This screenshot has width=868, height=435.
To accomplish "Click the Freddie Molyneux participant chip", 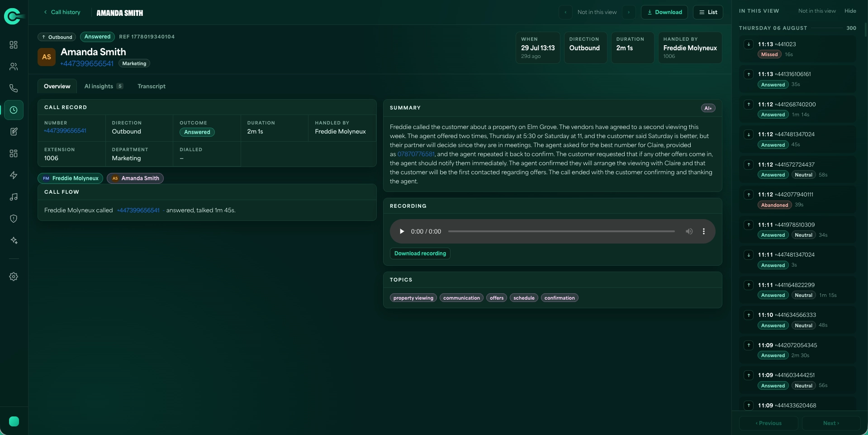I will point(71,178).
